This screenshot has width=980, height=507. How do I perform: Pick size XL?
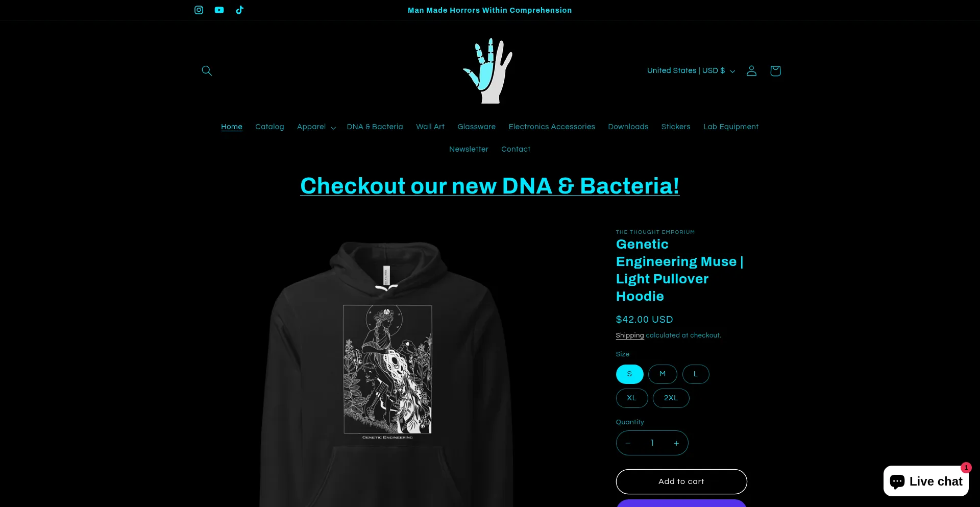pos(632,398)
